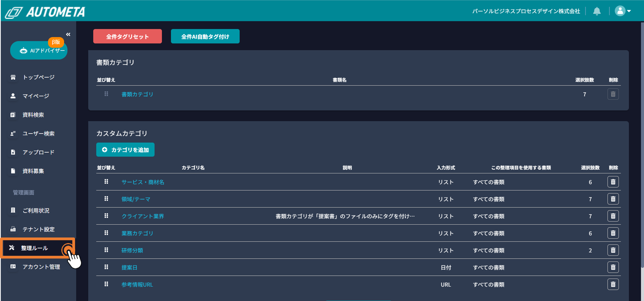This screenshot has height=301, width=644.
Task: Delete the 業務カテゴリ row via trash icon
Action: tap(613, 233)
